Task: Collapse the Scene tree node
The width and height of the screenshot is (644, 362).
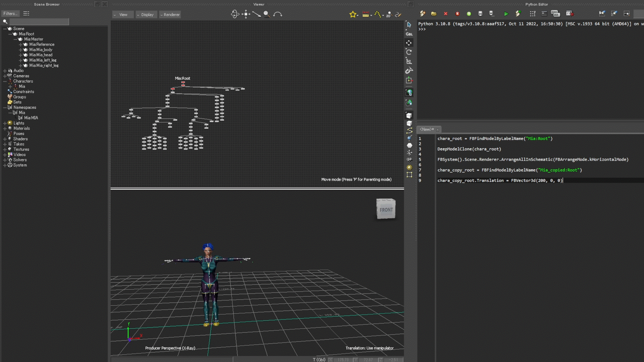Action: point(5,29)
